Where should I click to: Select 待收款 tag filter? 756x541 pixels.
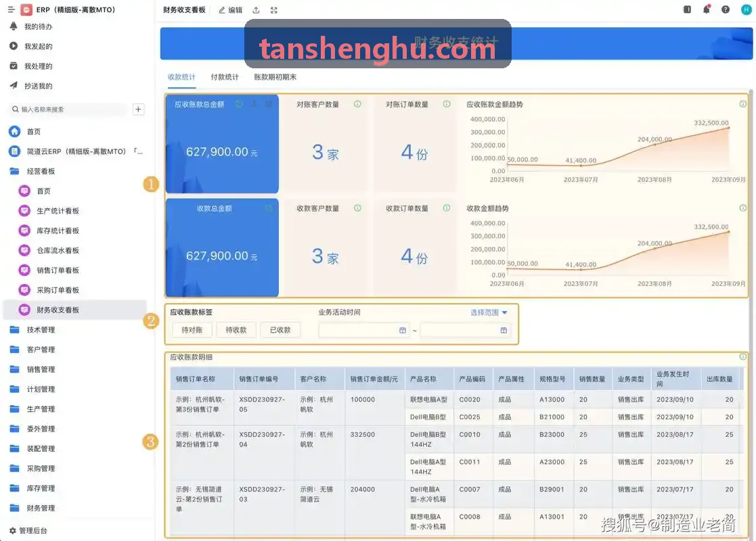236,330
